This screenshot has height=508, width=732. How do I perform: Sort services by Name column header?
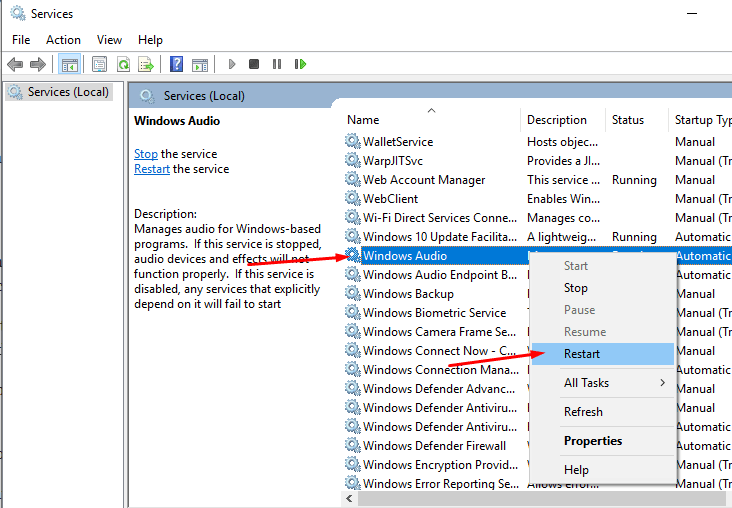click(364, 120)
